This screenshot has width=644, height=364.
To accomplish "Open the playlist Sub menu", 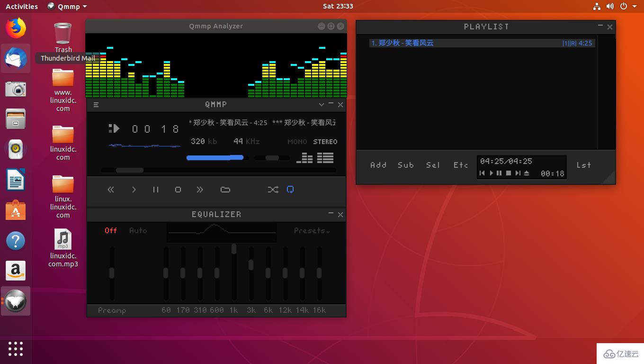I will point(406,165).
